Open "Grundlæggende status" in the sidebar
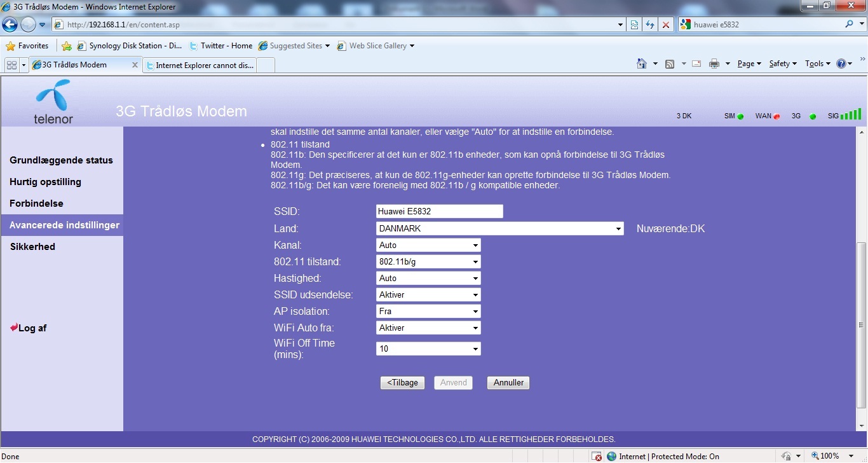This screenshot has height=463, width=868. [61, 160]
